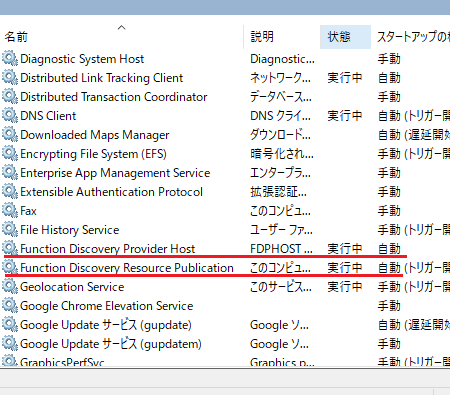
Task: Select the Distributed Transaction Coordinator service name
Action: click(114, 97)
